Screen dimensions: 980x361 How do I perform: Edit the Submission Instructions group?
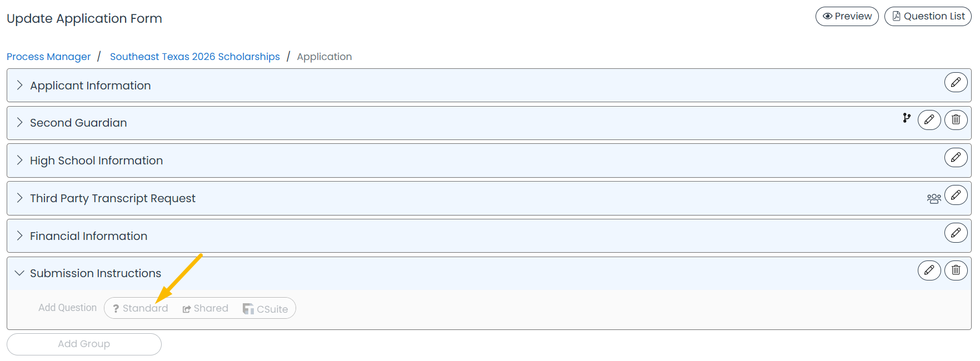pyautogui.click(x=929, y=270)
